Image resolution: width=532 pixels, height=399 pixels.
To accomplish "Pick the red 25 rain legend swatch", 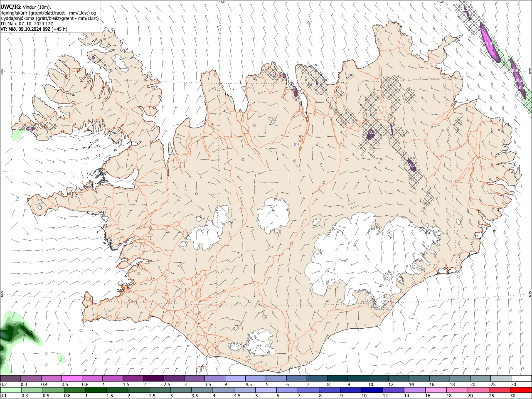I will point(500,390).
